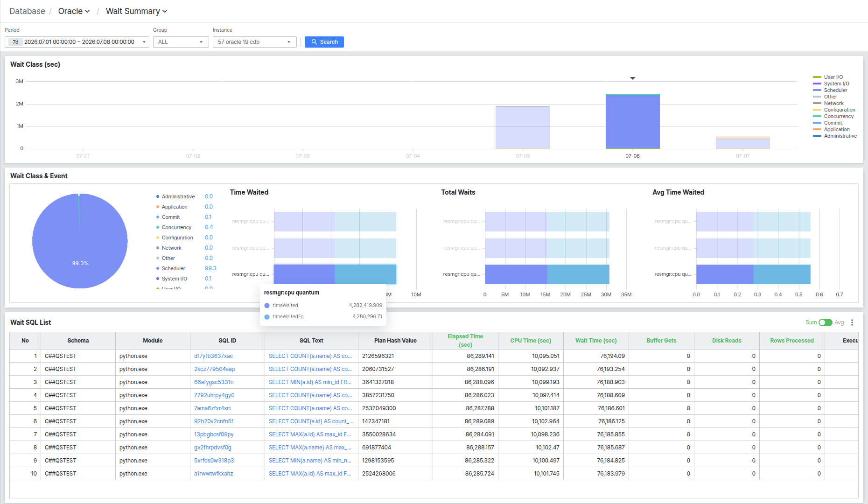Image resolution: width=868 pixels, height=504 pixels.
Task: Click the Administrative legend color swatch
Action: pyautogui.click(x=817, y=136)
